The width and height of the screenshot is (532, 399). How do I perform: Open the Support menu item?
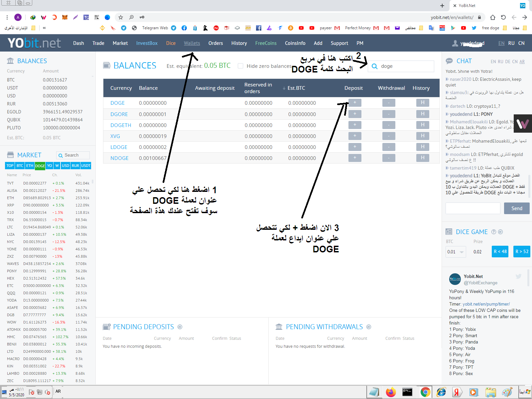339,43
